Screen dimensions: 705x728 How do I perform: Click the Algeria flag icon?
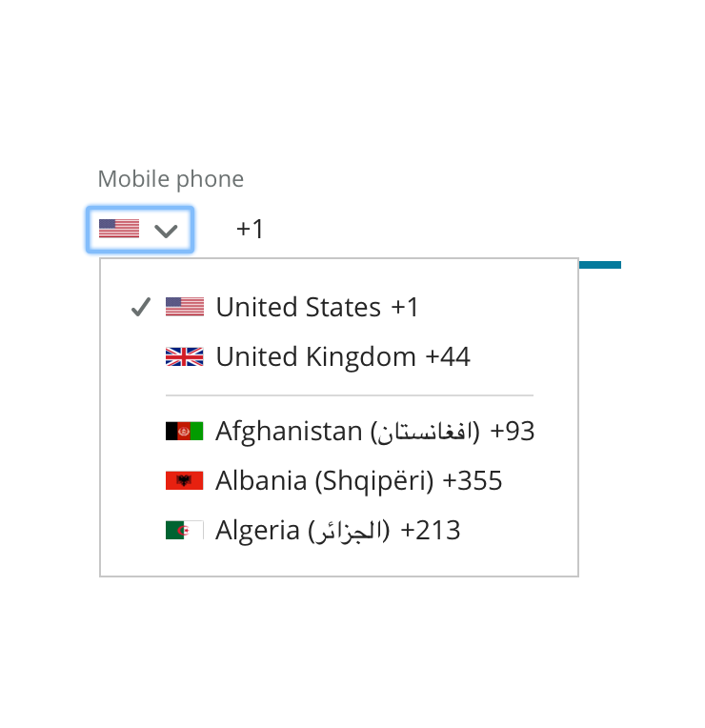click(185, 530)
